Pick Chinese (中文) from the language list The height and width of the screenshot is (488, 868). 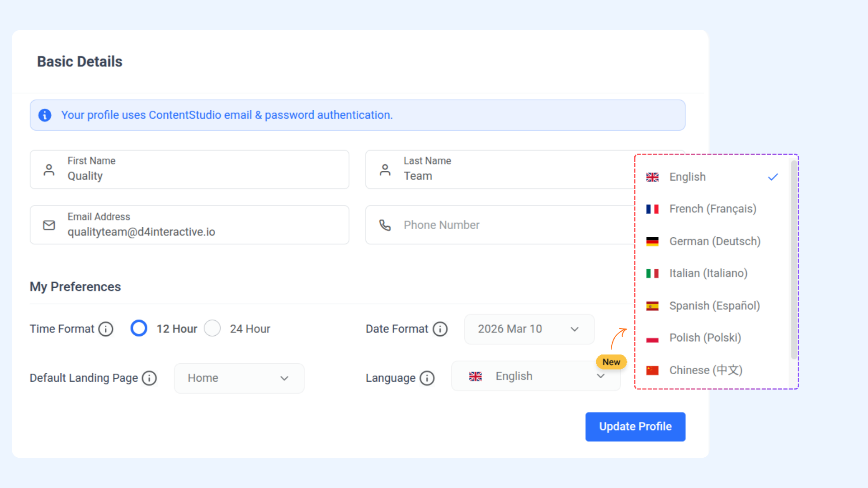(x=705, y=370)
